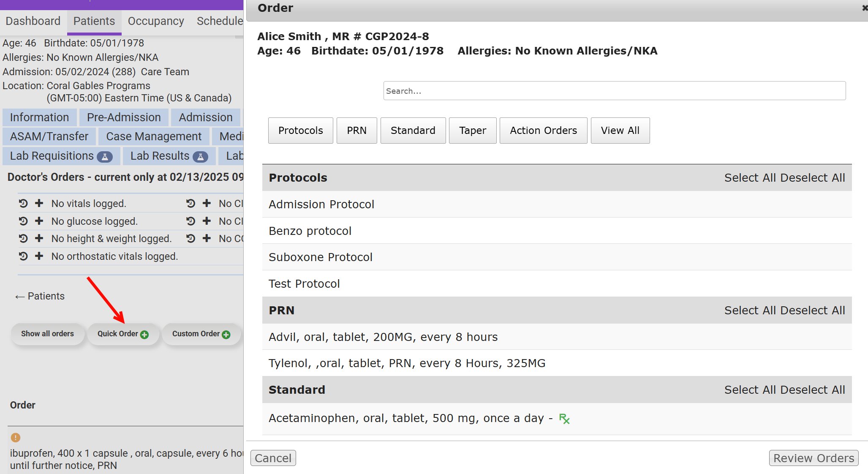Add orthostatic vitals with plus icon
The image size is (868, 474).
click(x=39, y=256)
